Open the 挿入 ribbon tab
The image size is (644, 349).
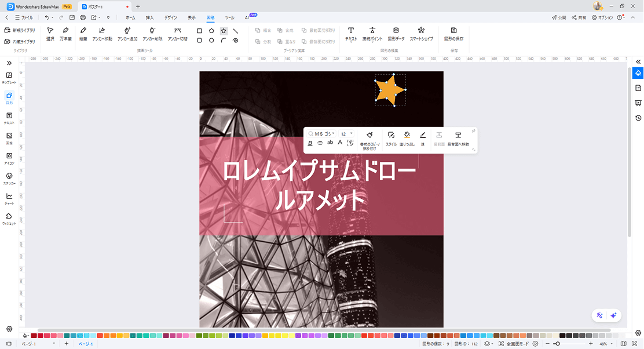pos(150,18)
